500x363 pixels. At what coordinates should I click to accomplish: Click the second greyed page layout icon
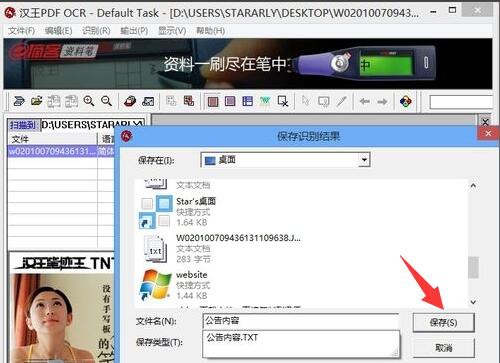tap(71, 101)
